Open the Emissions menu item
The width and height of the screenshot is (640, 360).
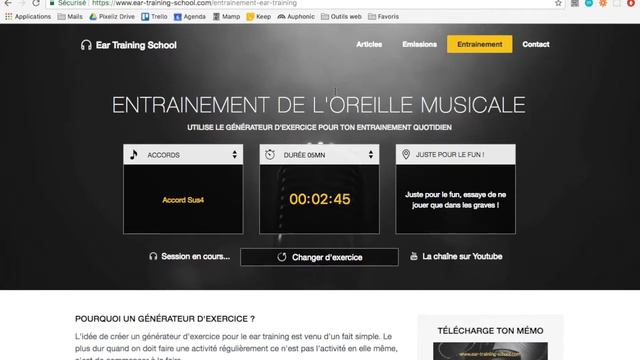pyautogui.click(x=419, y=44)
